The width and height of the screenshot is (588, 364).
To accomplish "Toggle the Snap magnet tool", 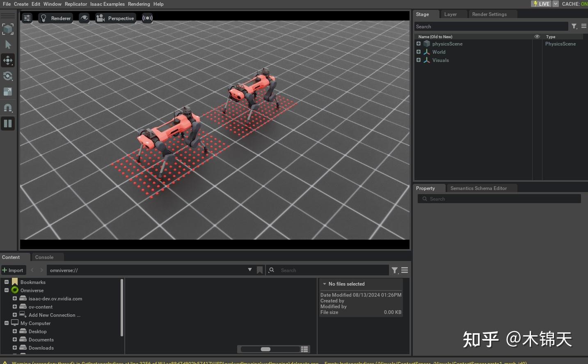I will [x=8, y=108].
